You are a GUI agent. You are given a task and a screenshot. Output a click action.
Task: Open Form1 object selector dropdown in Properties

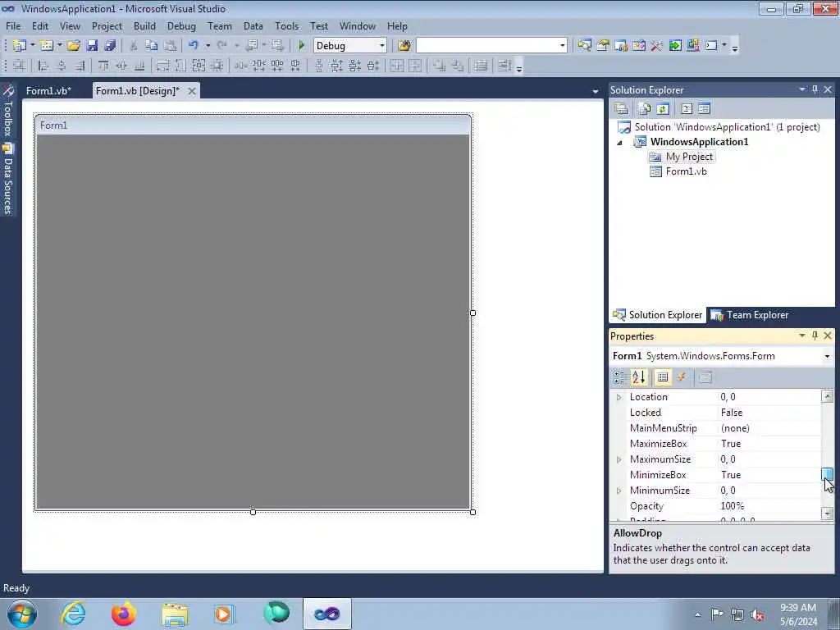827,356
